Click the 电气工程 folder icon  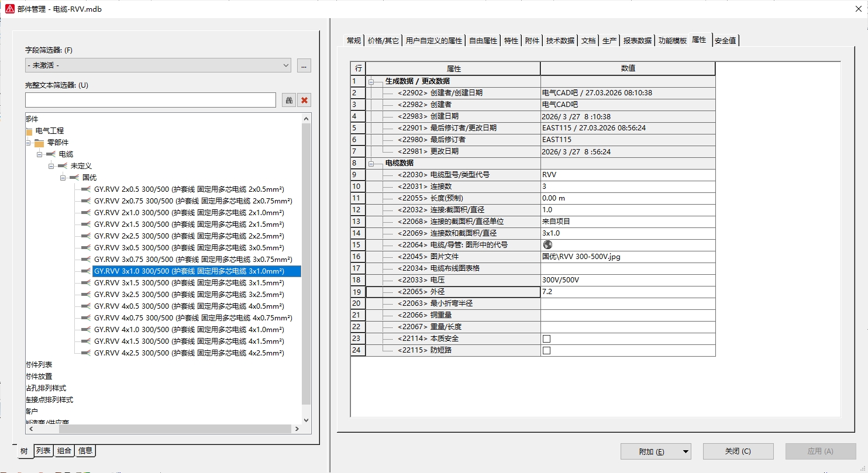(29, 131)
